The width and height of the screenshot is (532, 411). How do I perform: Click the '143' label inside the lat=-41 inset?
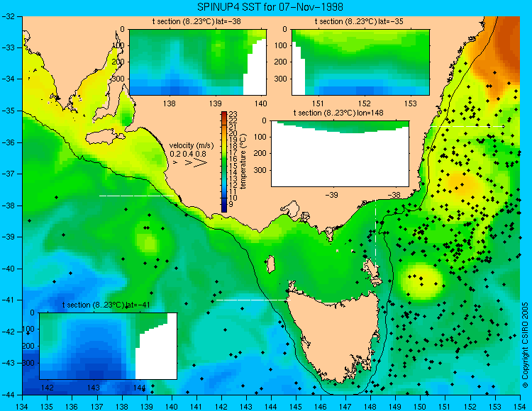(94, 388)
